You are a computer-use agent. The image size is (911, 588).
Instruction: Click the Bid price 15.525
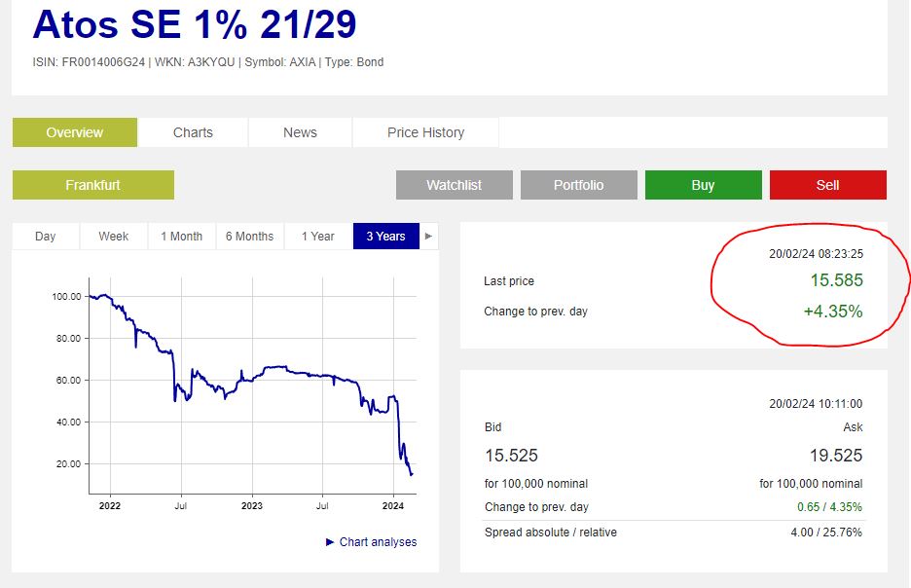click(511, 456)
